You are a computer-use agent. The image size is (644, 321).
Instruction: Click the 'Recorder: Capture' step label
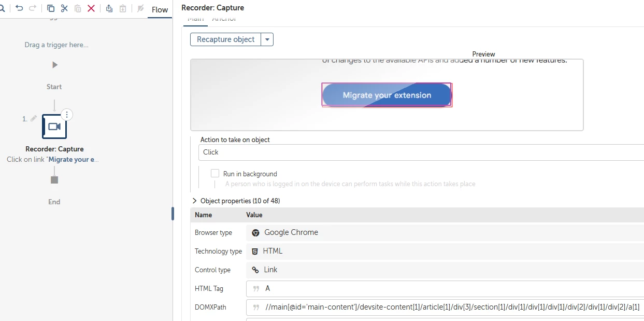(54, 149)
